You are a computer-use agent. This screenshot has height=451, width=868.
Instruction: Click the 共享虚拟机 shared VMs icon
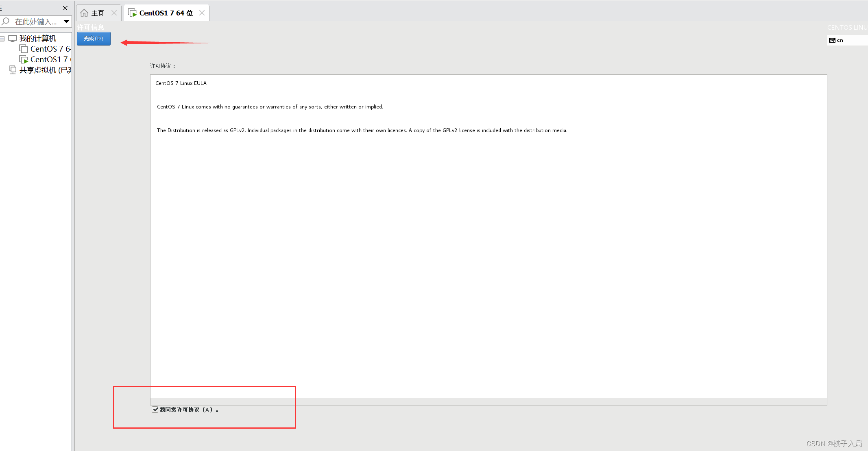[13, 70]
